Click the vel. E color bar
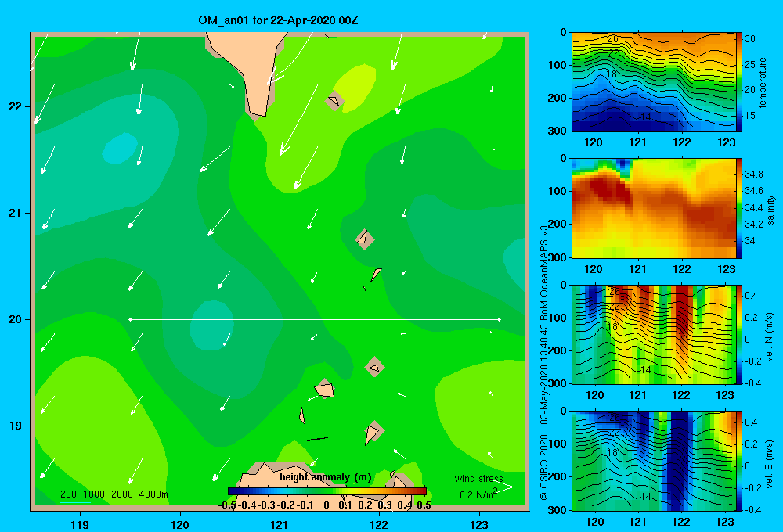The image size is (783, 532). [x=739, y=461]
